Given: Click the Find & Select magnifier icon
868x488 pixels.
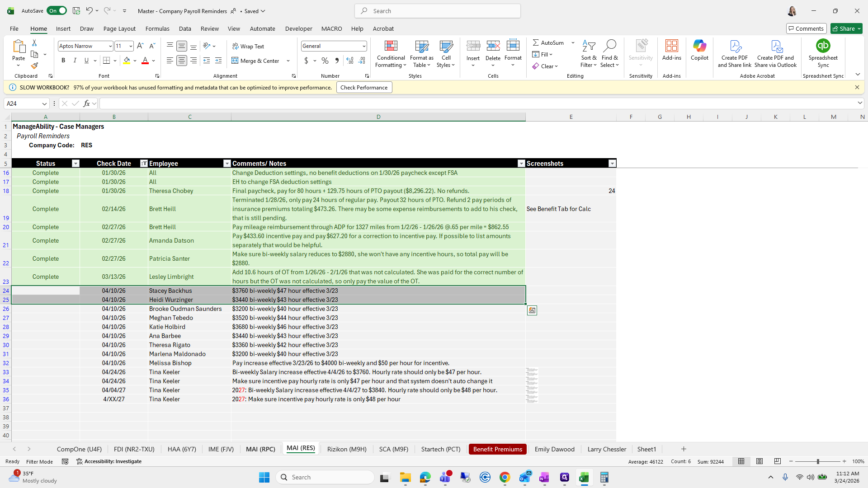Looking at the screenshot, I should click(x=609, y=46).
